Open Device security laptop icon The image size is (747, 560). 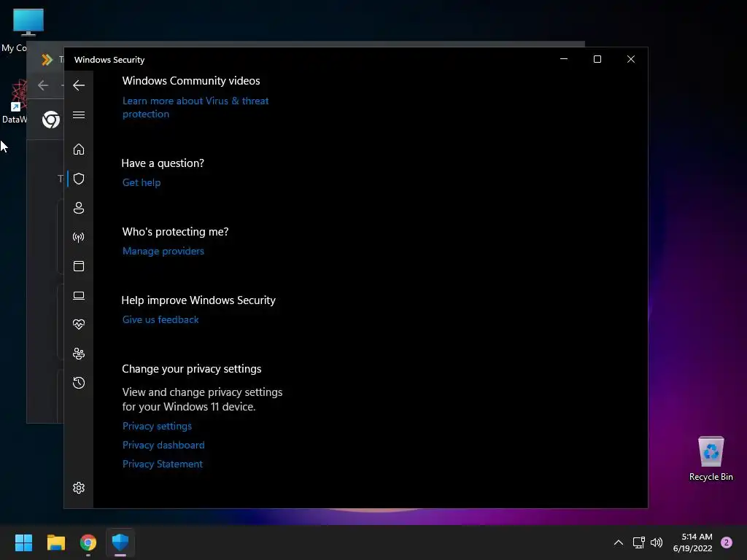tap(79, 296)
